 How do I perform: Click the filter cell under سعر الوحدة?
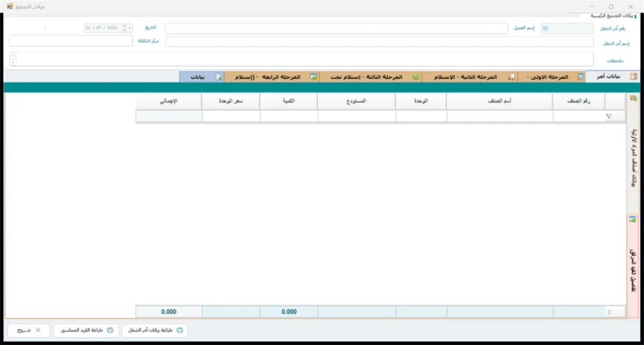pyautogui.click(x=231, y=117)
